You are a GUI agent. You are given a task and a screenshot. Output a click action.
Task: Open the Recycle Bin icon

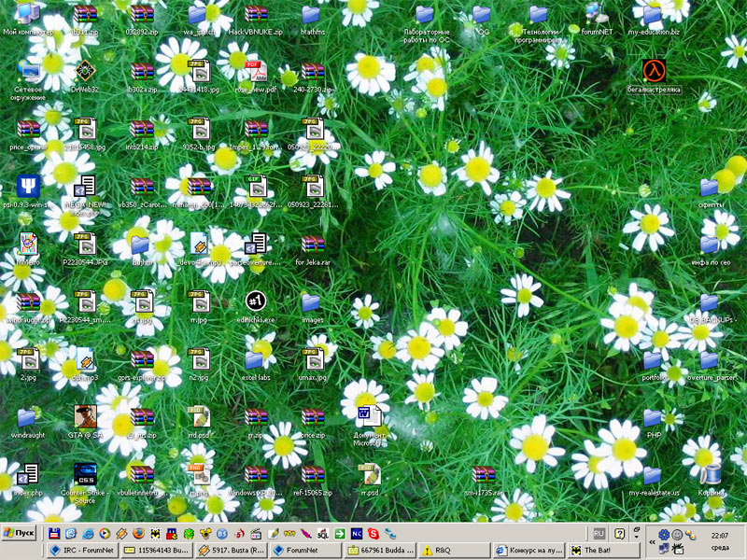pyautogui.click(x=712, y=475)
